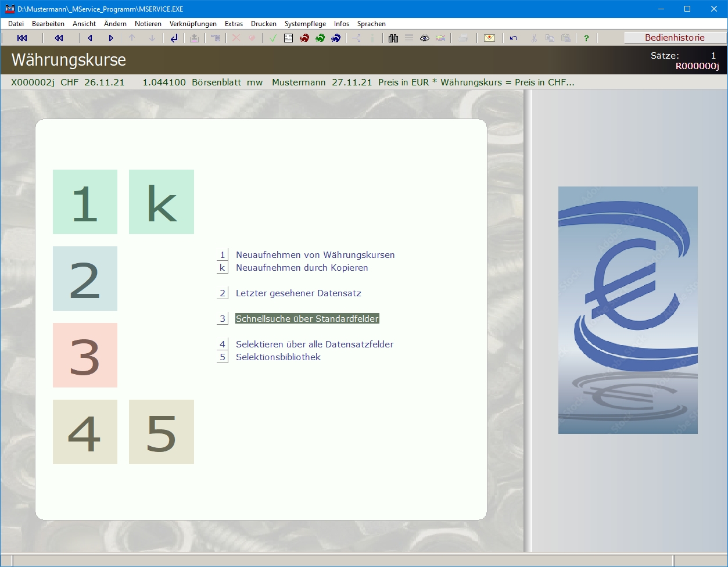
Task: Click the small boxed "4" shortcut key
Action: click(222, 344)
